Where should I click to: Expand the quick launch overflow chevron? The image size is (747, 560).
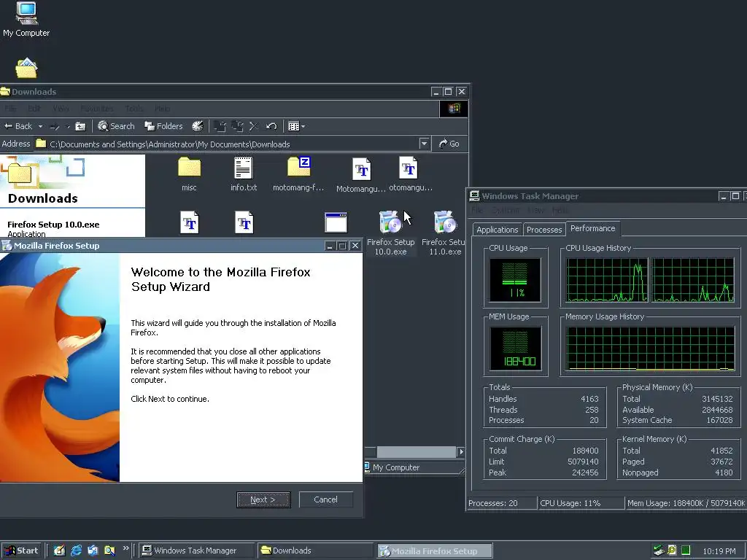[125, 548]
